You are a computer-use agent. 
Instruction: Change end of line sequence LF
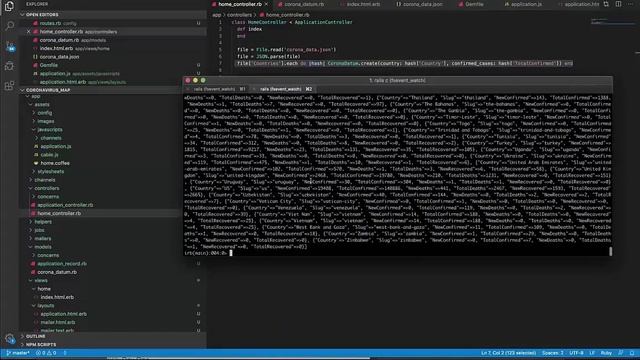592,353
